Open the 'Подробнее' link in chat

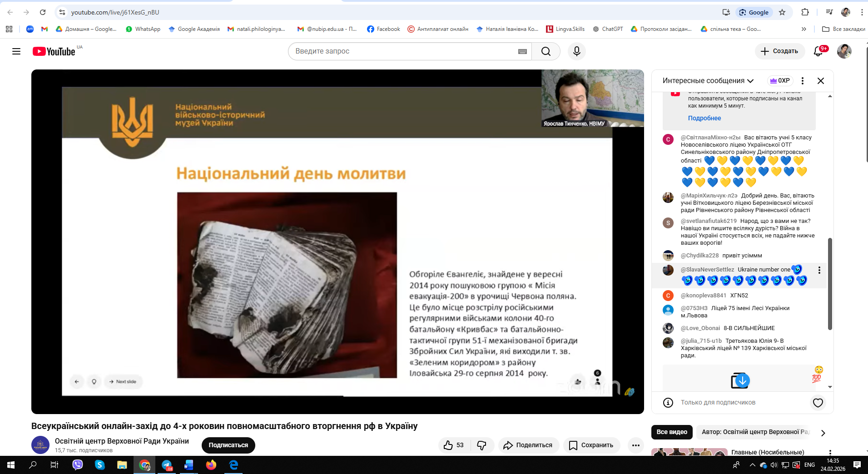[704, 118]
